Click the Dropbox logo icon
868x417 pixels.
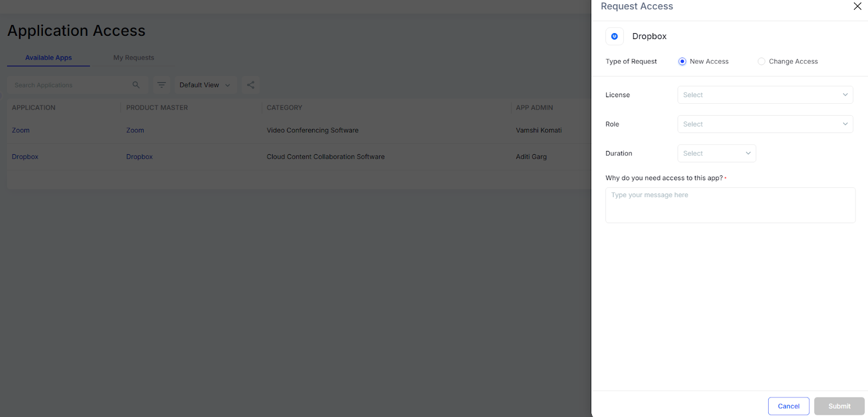pos(615,36)
